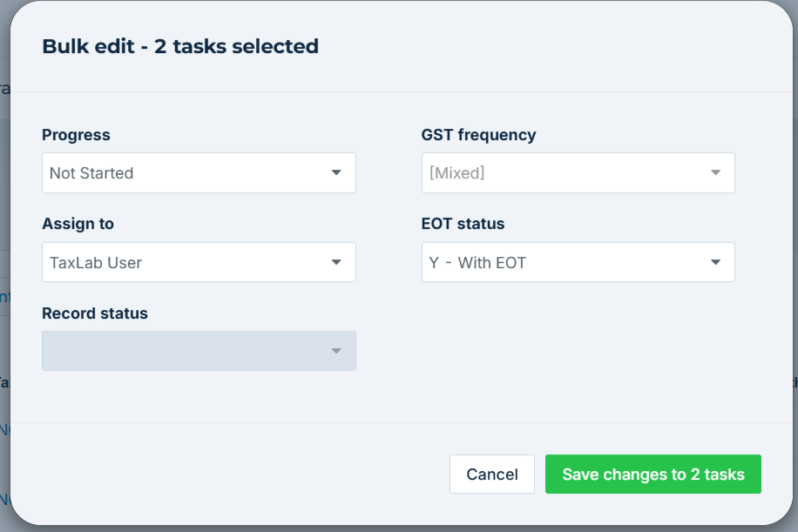
Task: Click the 'Assign to' field label
Action: (x=78, y=224)
